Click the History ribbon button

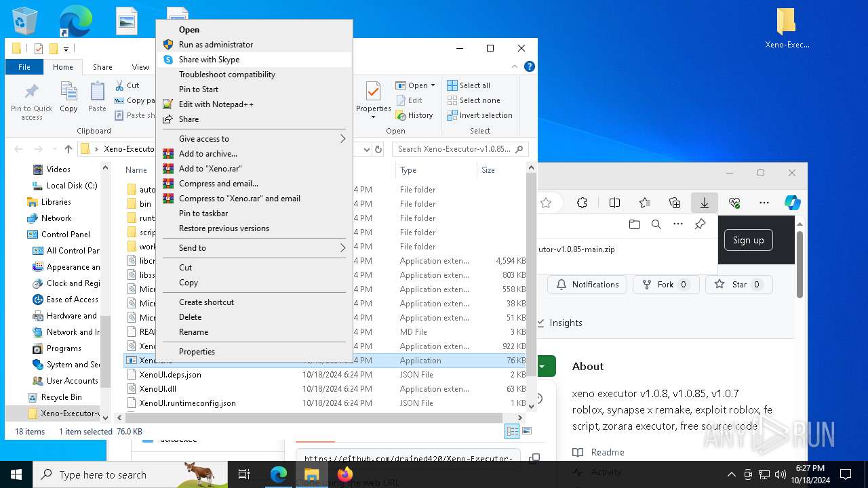click(414, 115)
